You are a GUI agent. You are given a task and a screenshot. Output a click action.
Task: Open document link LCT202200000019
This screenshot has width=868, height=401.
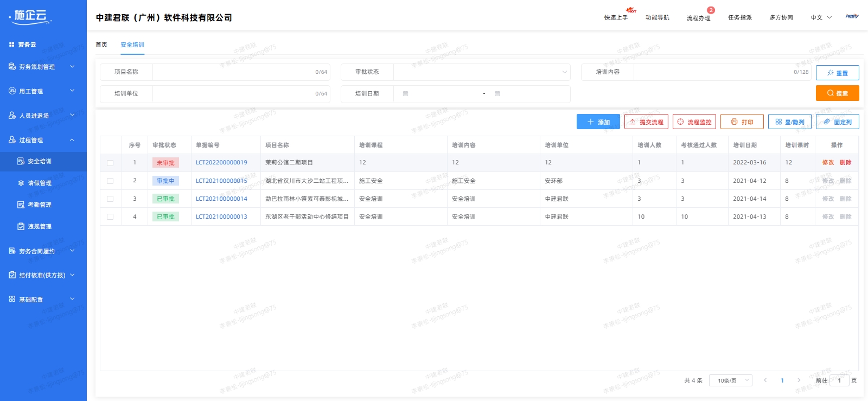click(221, 162)
